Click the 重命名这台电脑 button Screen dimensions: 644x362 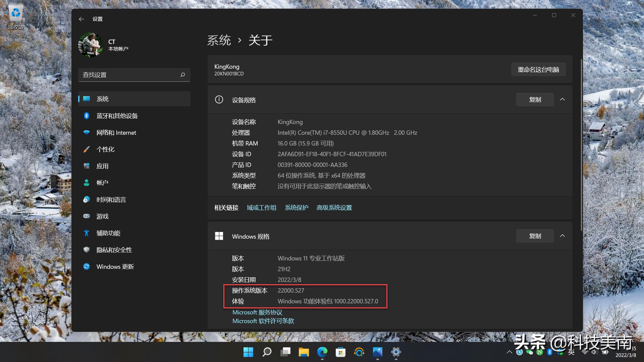538,69
